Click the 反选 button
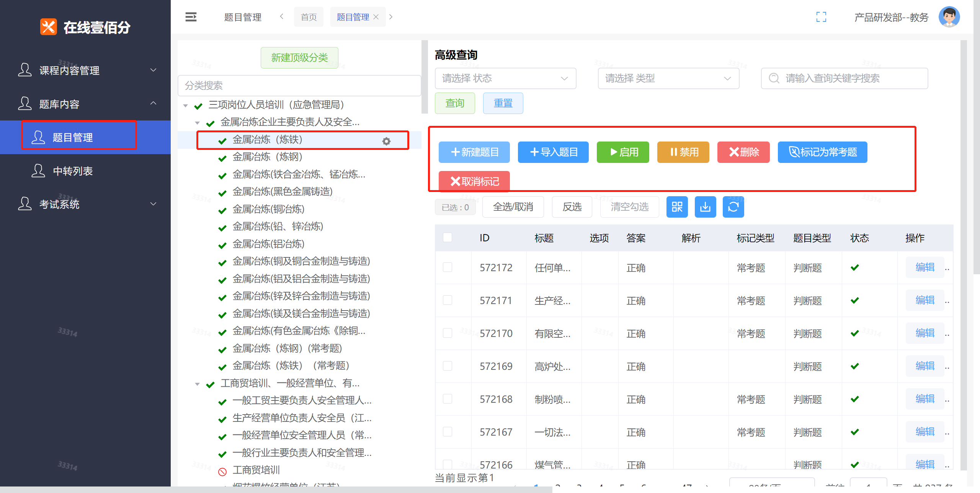This screenshot has width=980, height=493. point(572,207)
